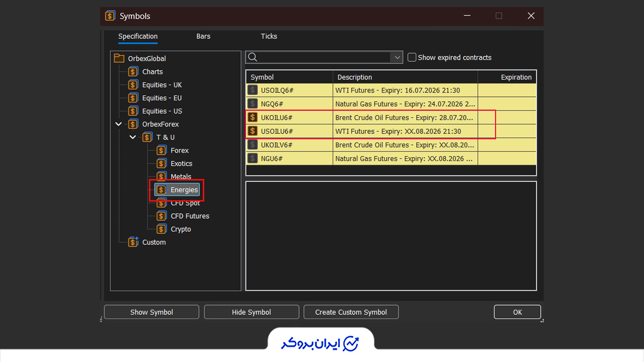The width and height of the screenshot is (644, 362).
Task: Select the Metals tree item
Action: 181,176
